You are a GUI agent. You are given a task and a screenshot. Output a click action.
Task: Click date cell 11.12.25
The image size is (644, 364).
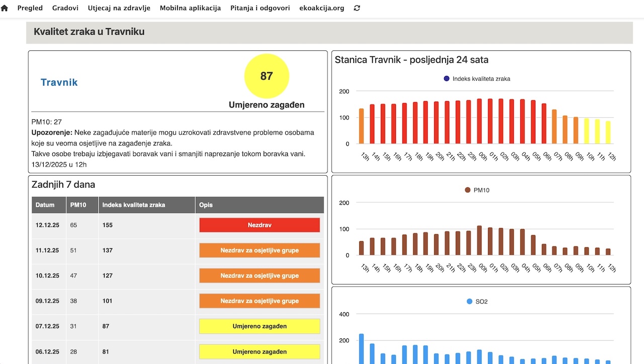(47, 250)
